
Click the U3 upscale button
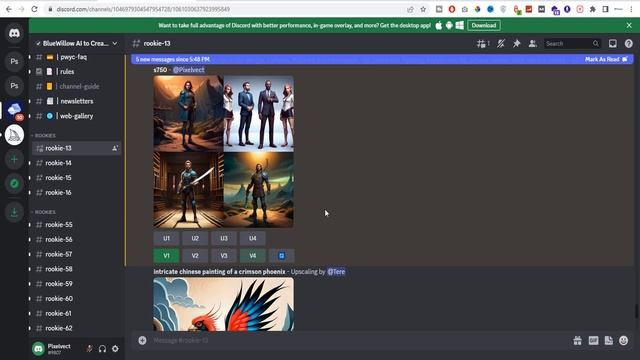(x=224, y=238)
